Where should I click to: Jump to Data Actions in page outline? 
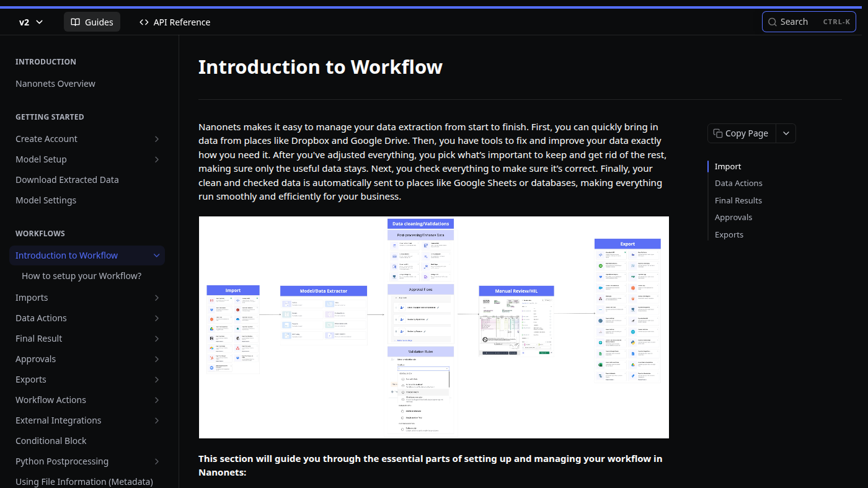[x=738, y=183]
